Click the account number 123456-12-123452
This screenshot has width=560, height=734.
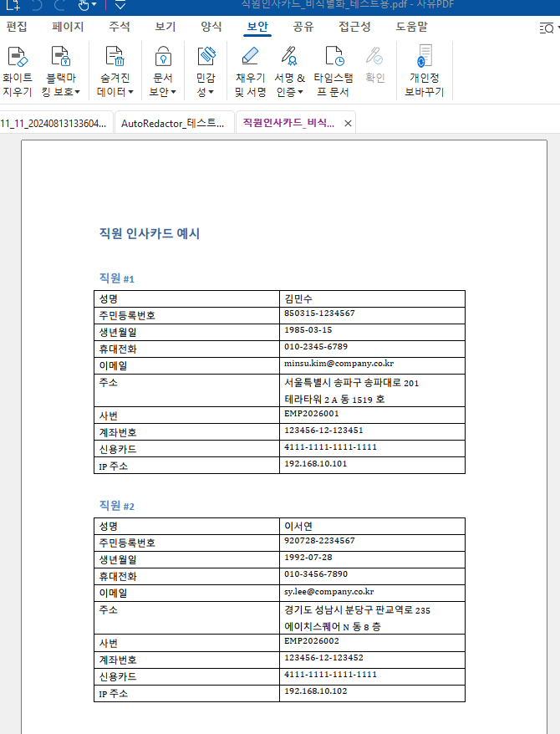323,658
